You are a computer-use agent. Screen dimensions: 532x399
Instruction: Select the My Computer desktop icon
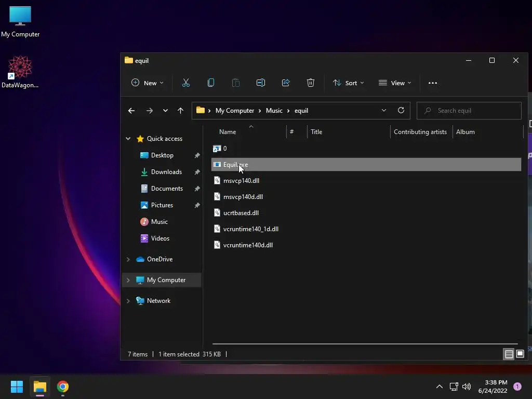pos(20,21)
